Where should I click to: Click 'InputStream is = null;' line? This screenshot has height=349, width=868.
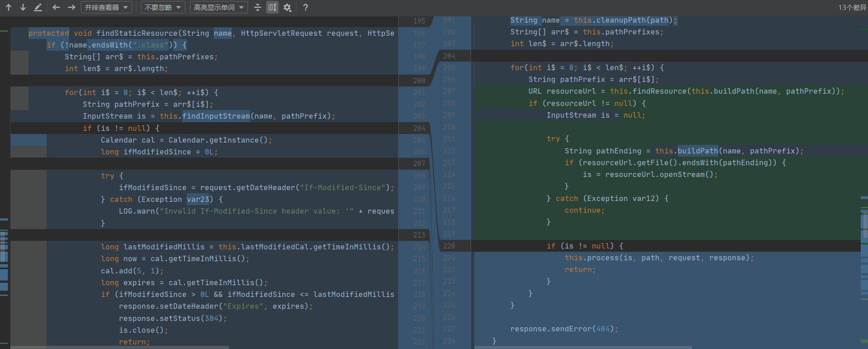(596, 115)
